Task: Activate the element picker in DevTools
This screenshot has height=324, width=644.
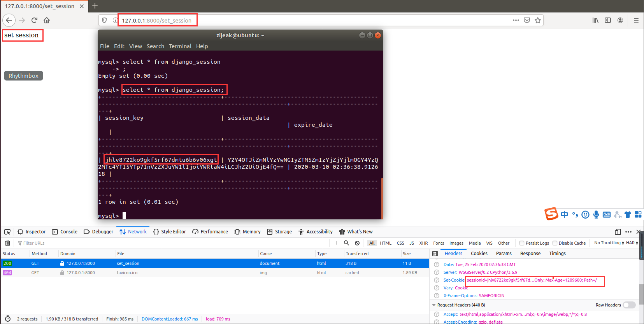Action: (x=7, y=232)
